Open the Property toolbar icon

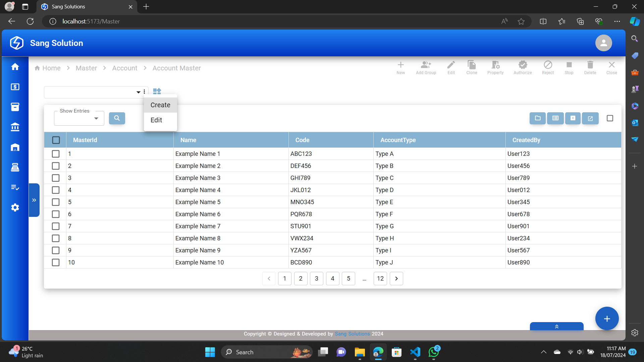(495, 67)
